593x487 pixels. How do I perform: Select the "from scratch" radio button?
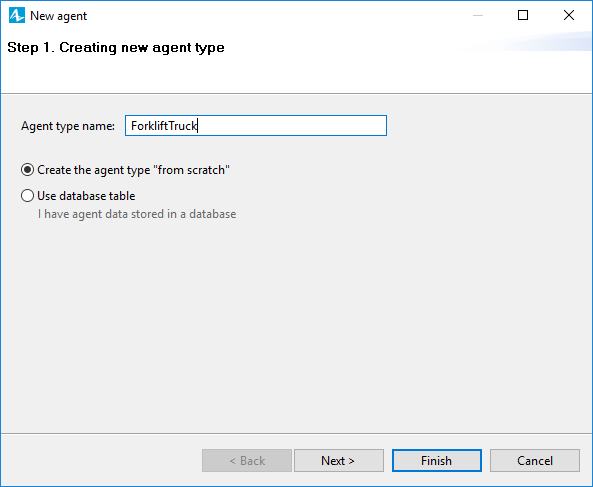click(27, 170)
